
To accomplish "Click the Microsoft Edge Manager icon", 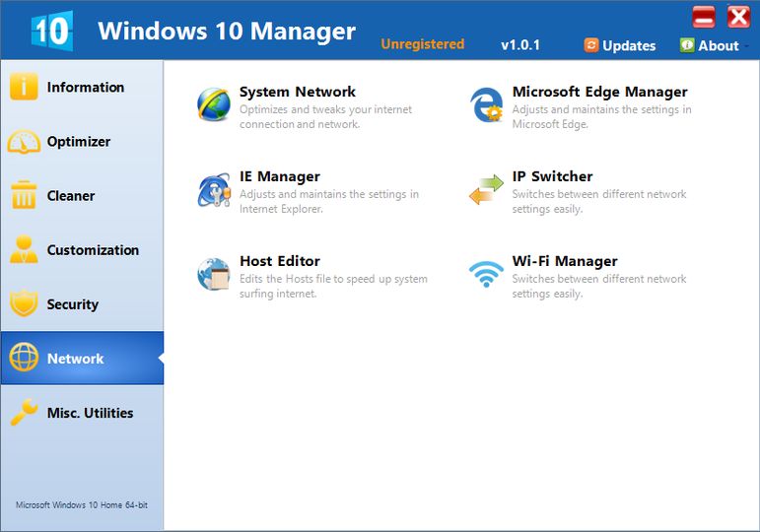I will point(487,104).
